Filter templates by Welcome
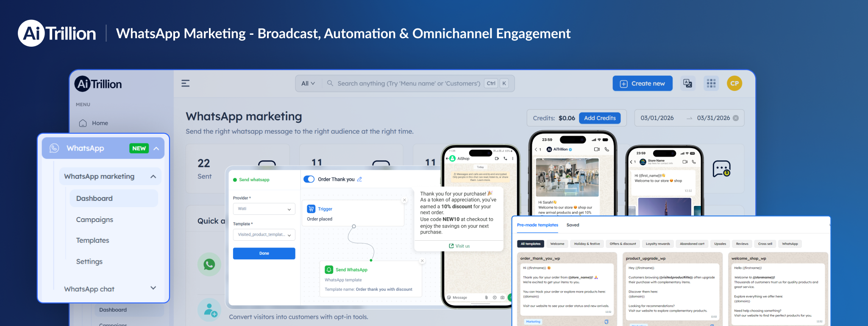868x326 pixels. pyautogui.click(x=557, y=244)
